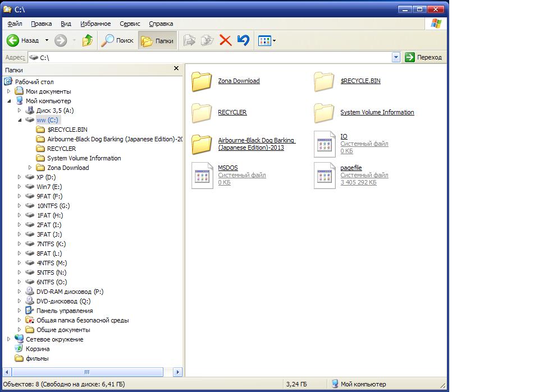Select the Сетевое окружение network icon
The height and width of the screenshot is (392, 539).
[x=19, y=339]
